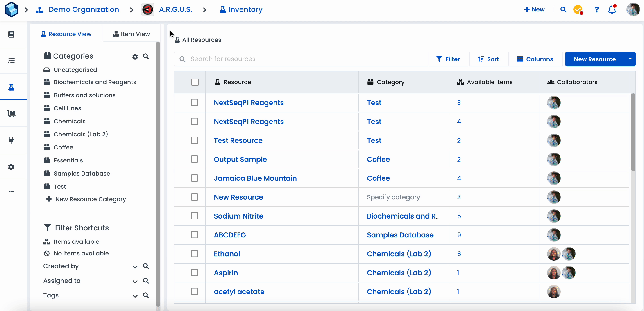Screen dimensions: 644x311
Task: Select the Ethanol row checkbox
Action: point(195,254)
